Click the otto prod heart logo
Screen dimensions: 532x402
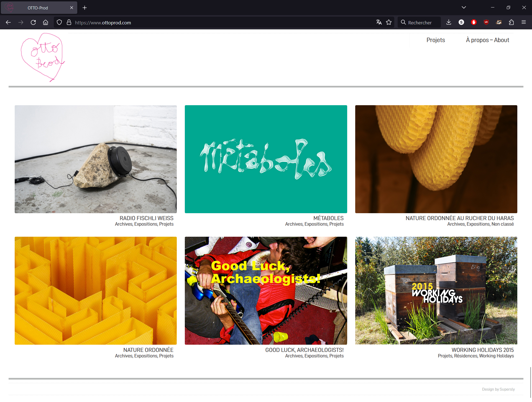pos(43,57)
